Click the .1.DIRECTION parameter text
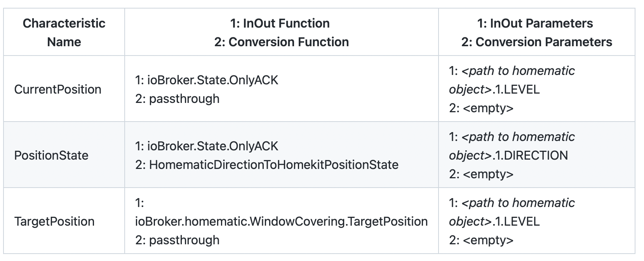Image resolution: width=644 pixels, height=261 pixels. click(530, 155)
